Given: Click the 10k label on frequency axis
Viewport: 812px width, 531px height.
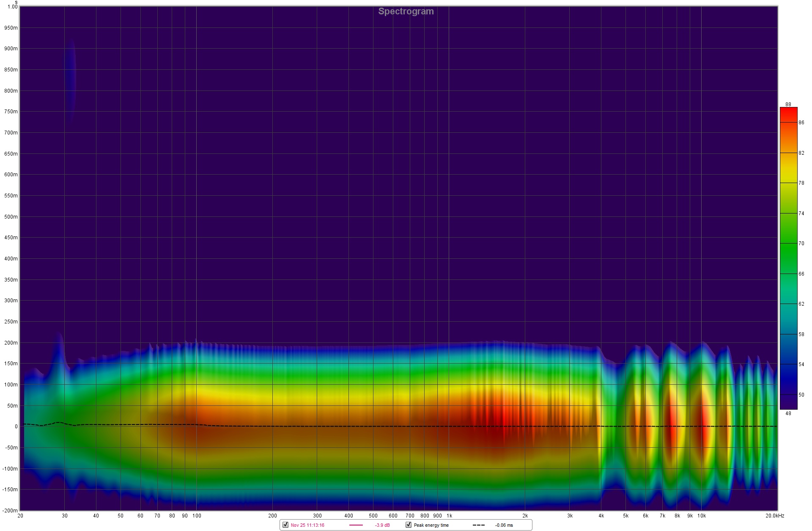Looking at the screenshot, I should pos(702,516).
